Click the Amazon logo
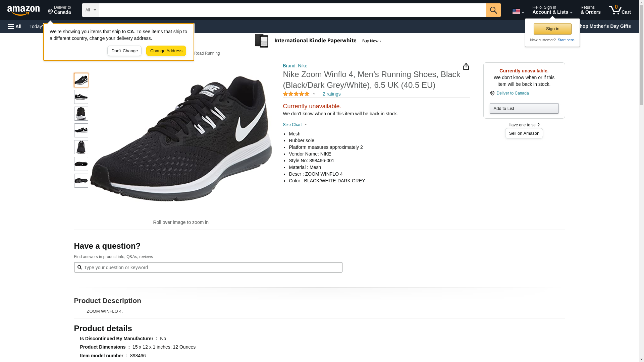The height and width of the screenshot is (362, 644). click(23, 10)
